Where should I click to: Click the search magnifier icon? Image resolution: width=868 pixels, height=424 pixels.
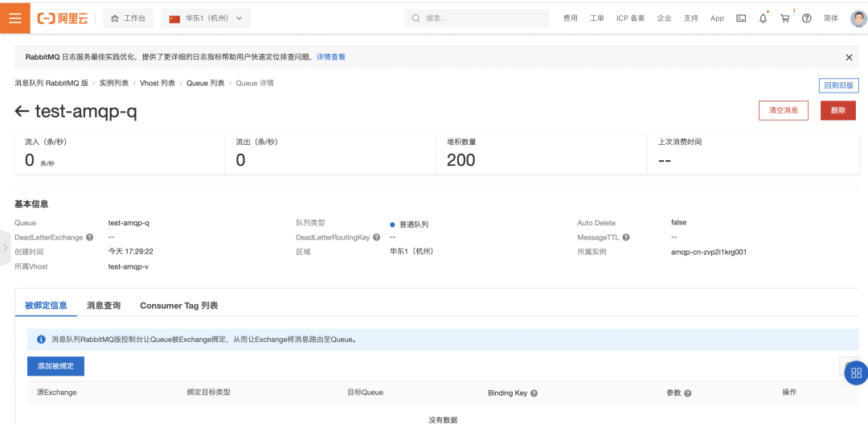pos(416,19)
